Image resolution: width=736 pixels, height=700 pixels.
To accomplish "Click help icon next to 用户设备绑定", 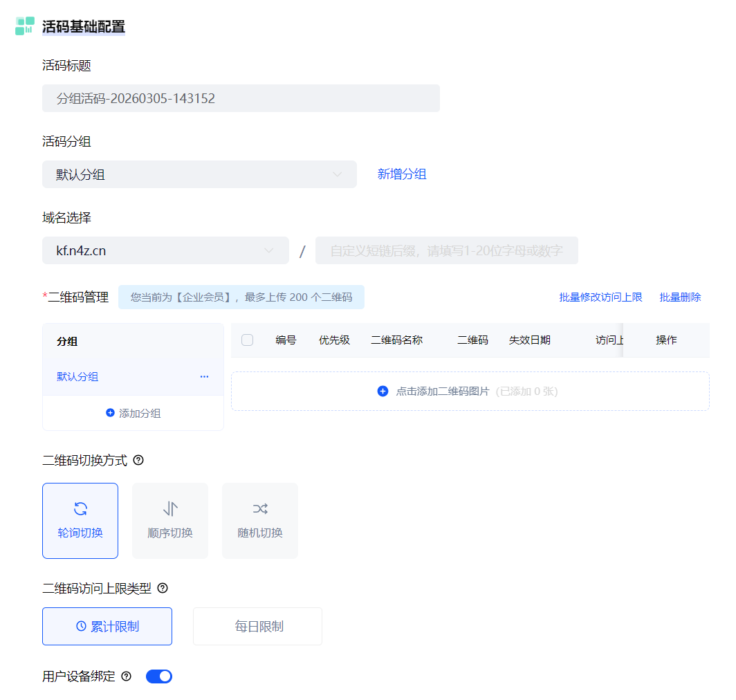I will (x=126, y=676).
